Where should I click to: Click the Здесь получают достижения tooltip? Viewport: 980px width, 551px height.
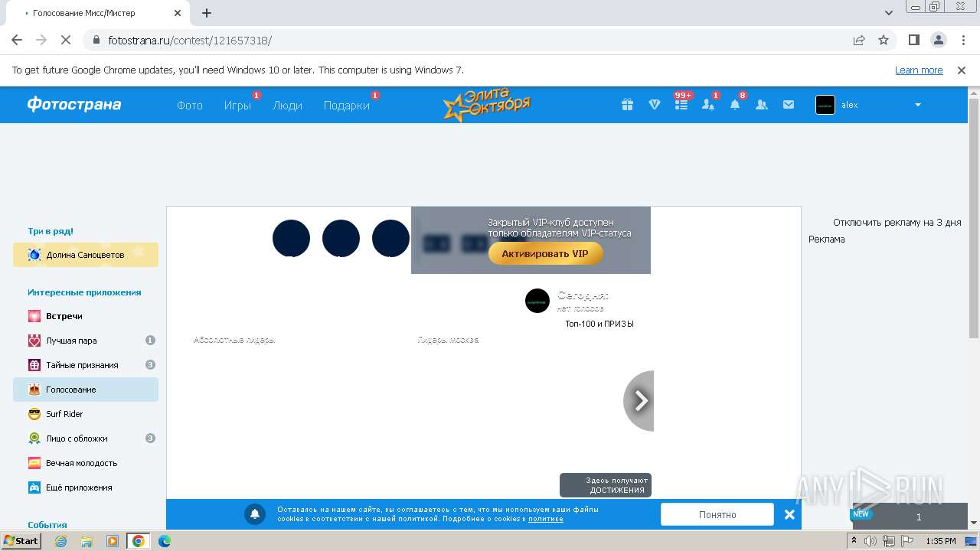[x=606, y=485]
